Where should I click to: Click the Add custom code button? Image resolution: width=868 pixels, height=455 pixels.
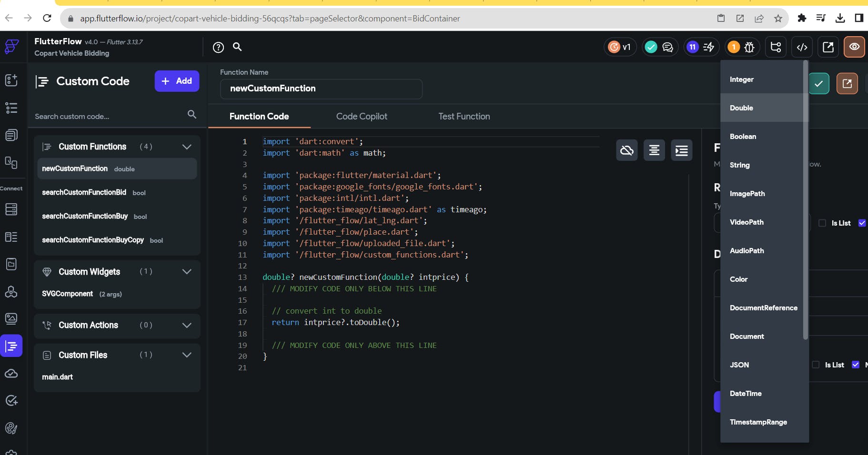(x=177, y=81)
